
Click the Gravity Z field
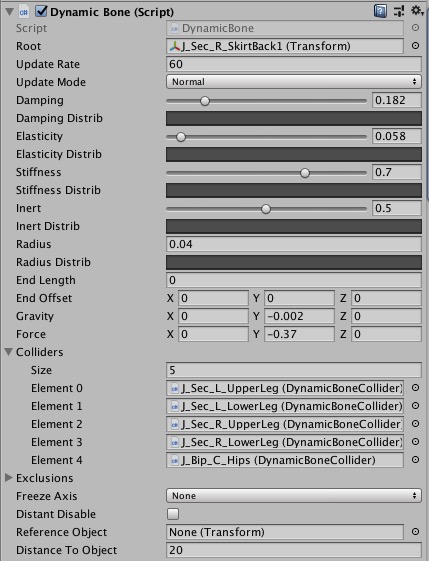tap(386, 316)
